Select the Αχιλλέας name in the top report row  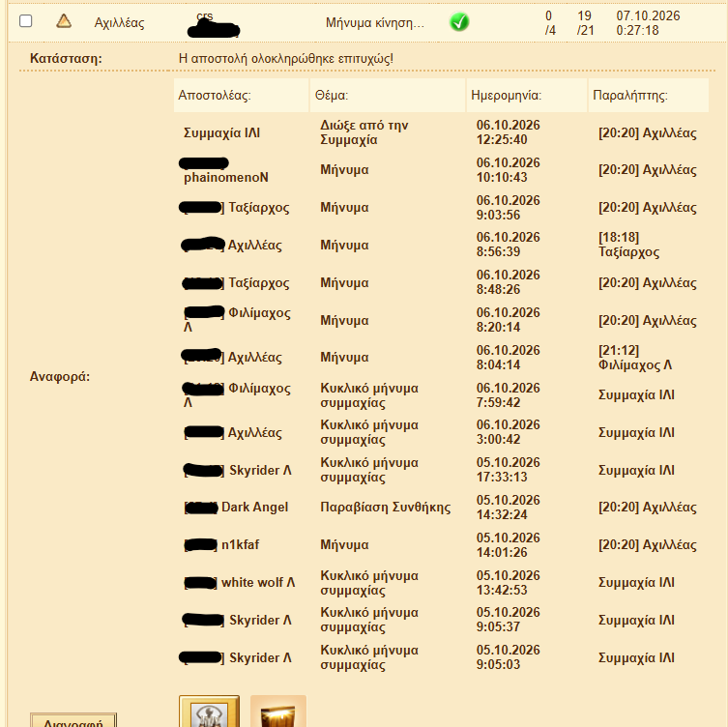pyautogui.click(x=119, y=23)
